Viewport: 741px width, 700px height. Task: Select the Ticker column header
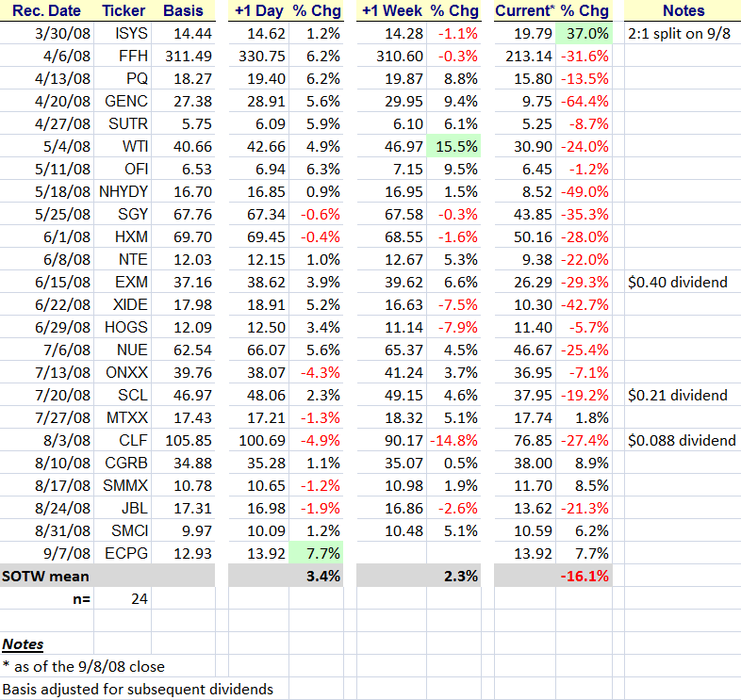[123, 11]
